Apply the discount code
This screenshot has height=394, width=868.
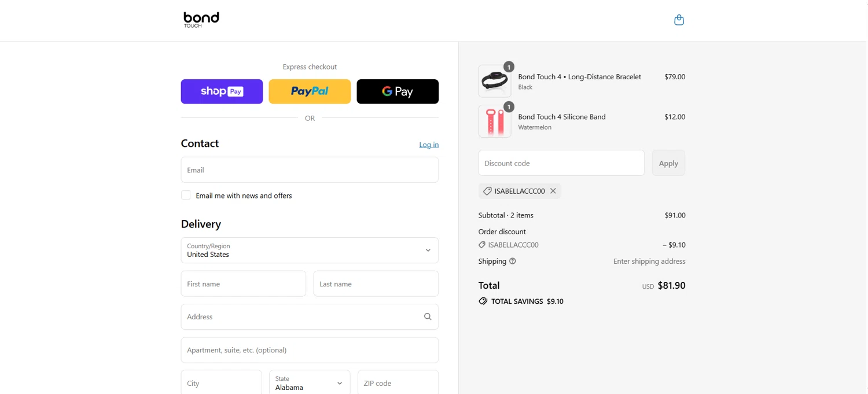pyautogui.click(x=668, y=163)
